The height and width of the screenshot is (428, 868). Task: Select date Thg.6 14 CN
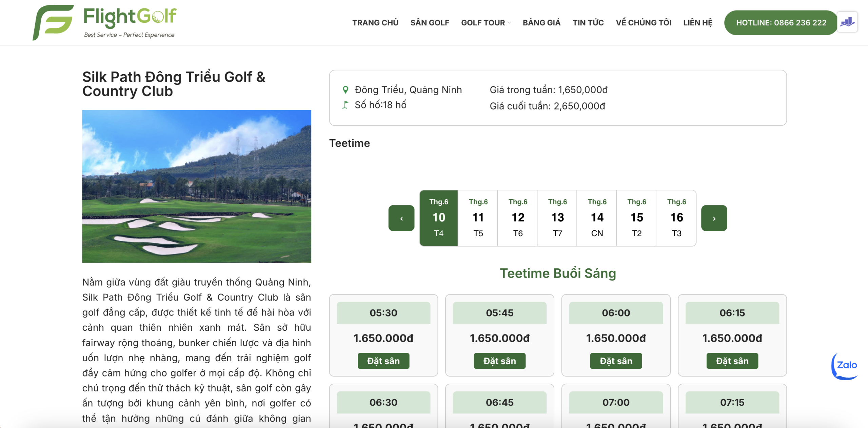tap(597, 218)
